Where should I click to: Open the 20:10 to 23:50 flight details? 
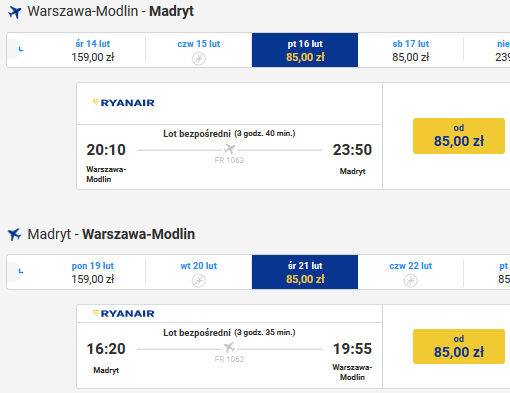pyautogui.click(x=229, y=157)
